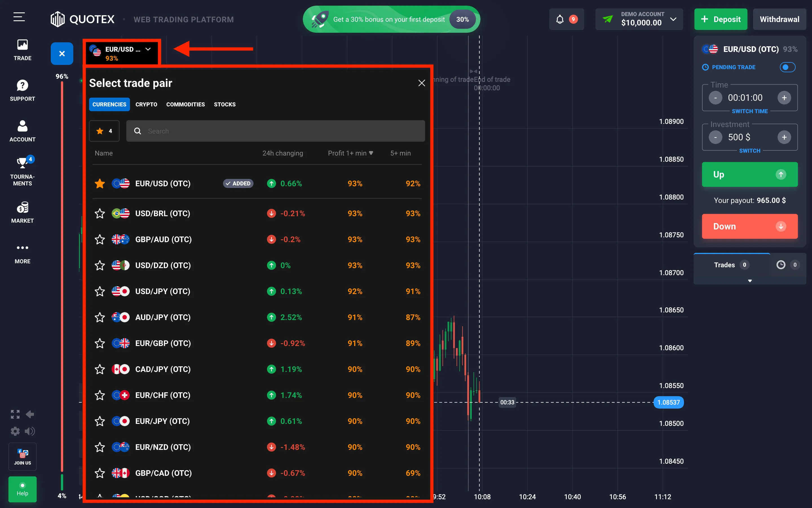The width and height of the screenshot is (812, 508).
Task: Click the Withdrawal button
Action: tap(780, 19)
